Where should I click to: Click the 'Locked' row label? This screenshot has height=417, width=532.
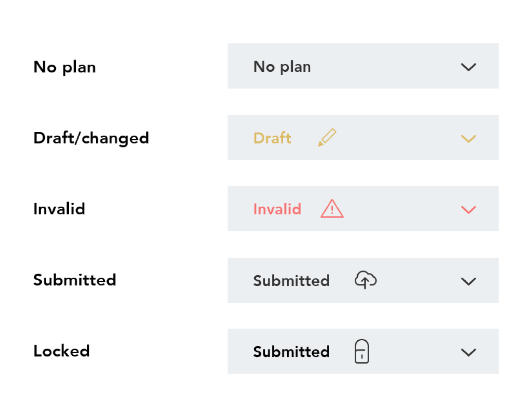61,351
